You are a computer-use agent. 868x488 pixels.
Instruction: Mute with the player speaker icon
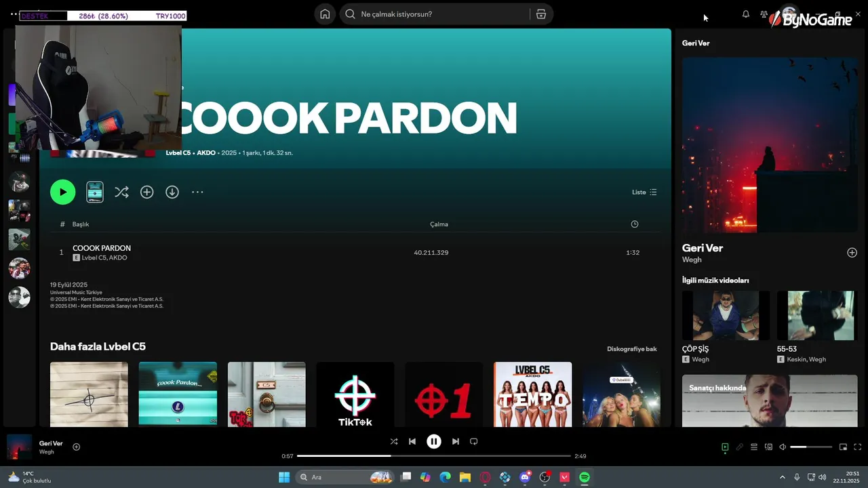pyautogui.click(x=783, y=447)
